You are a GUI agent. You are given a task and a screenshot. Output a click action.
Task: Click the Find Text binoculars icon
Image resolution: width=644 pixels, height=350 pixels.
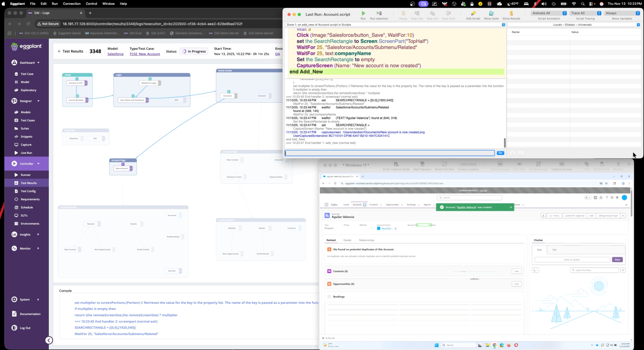tap(519, 164)
